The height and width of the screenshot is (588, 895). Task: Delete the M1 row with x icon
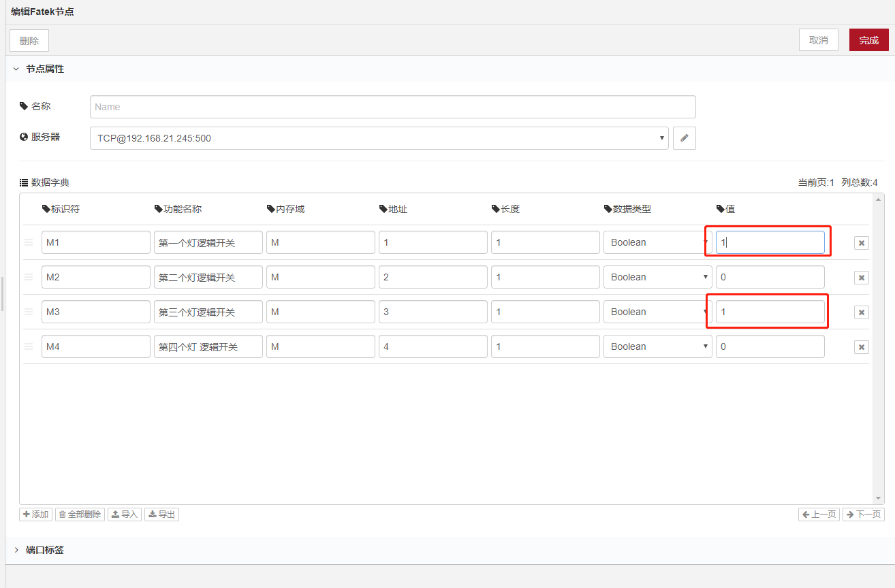coord(861,243)
